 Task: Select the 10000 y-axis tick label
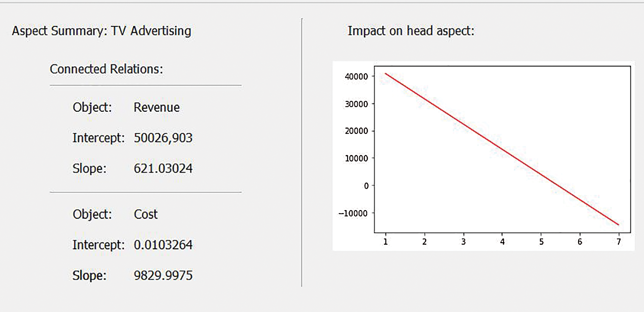tap(356, 158)
